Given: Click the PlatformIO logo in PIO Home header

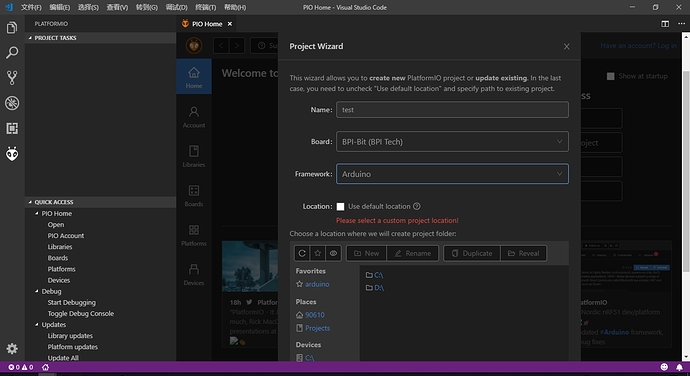Looking at the screenshot, I should pyautogui.click(x=194, y=45).
